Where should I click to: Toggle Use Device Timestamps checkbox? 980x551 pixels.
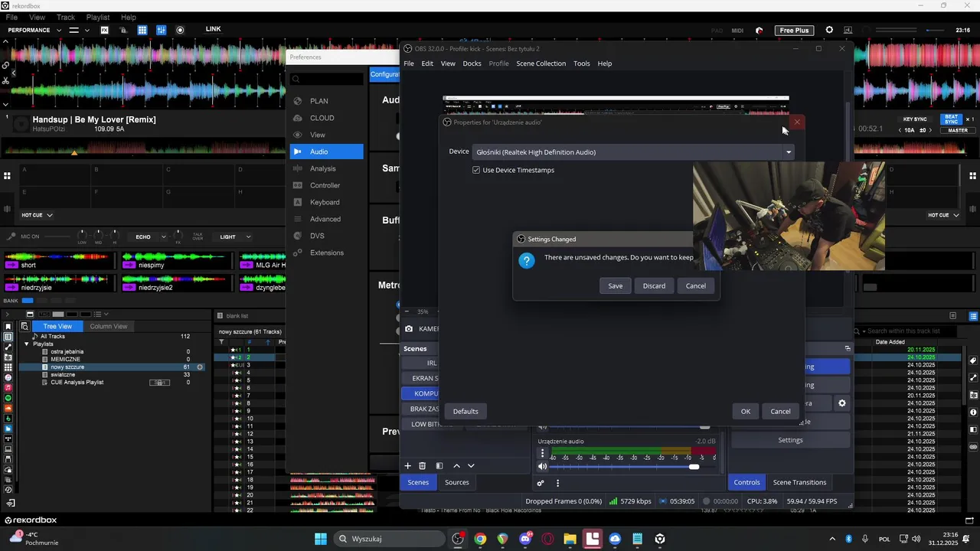pyautogui.click(x=476, y=170)
